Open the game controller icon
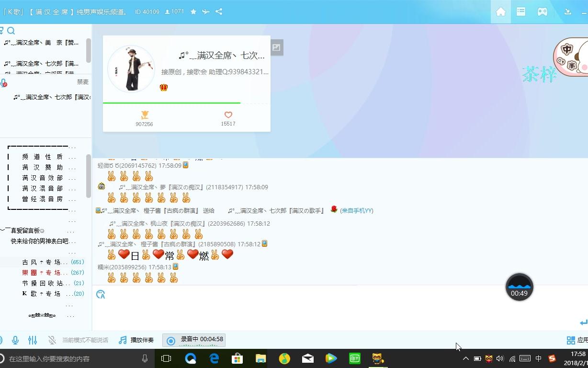588x368 pixels. [542, 12]
